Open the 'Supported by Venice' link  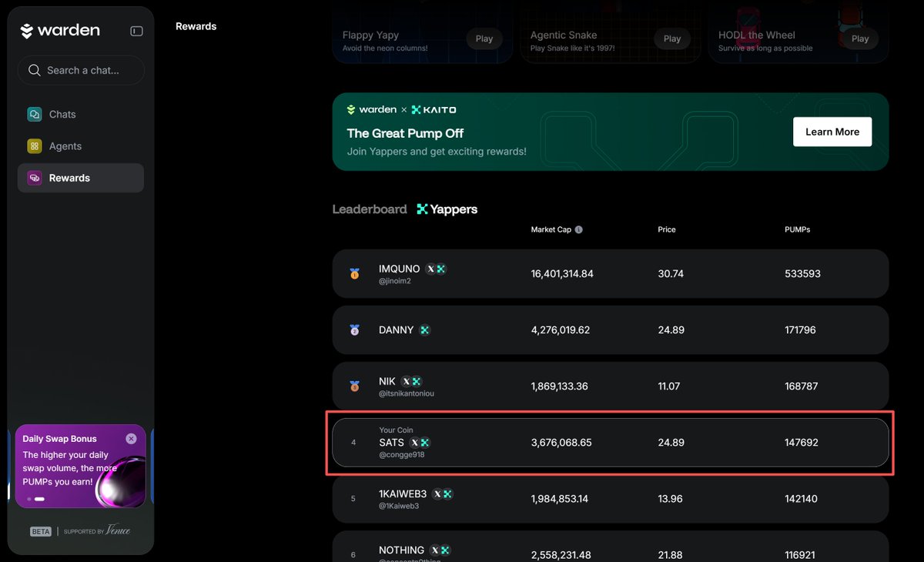[97, 530]
